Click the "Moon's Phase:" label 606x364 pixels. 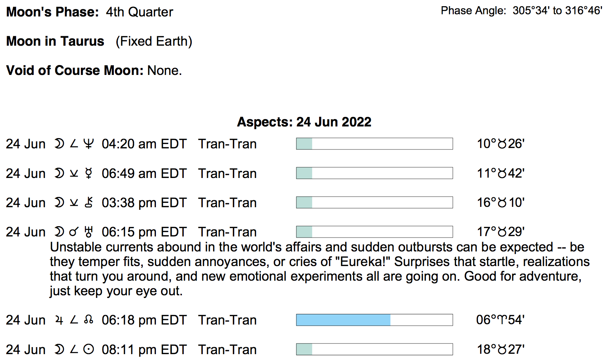pos(53,12)
